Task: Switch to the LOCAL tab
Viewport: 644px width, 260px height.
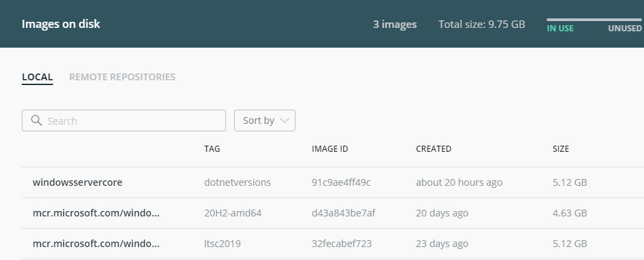Action: click(x=37, y=77)
